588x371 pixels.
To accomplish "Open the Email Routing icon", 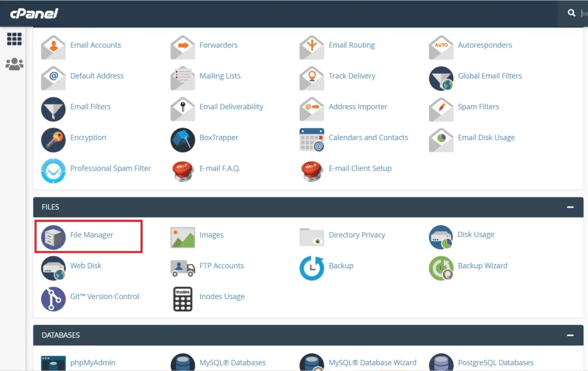I will pyautogui.click(x=312, y=47).
